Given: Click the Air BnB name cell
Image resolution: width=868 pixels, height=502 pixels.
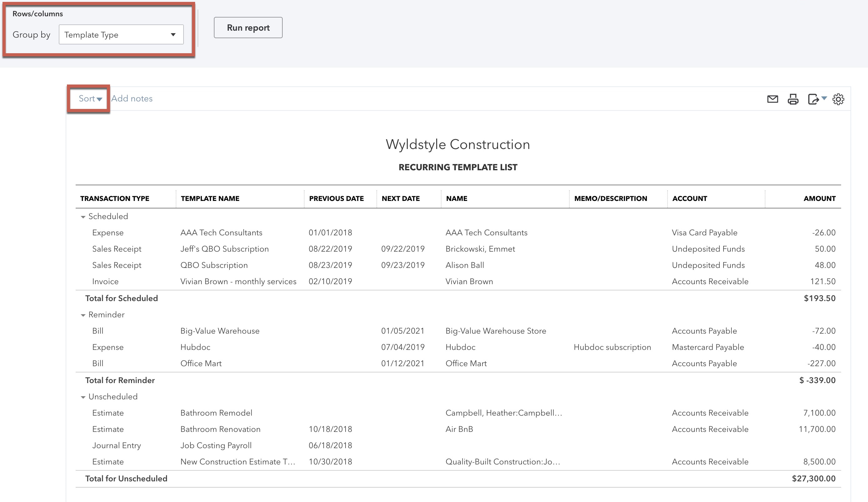Looking at the screenshot, I should 459,429.
